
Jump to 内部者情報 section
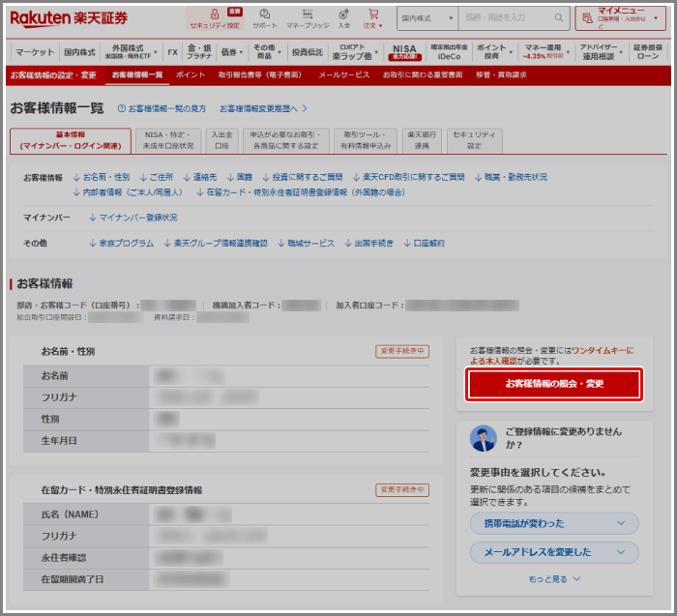click(x=128, y=192)
